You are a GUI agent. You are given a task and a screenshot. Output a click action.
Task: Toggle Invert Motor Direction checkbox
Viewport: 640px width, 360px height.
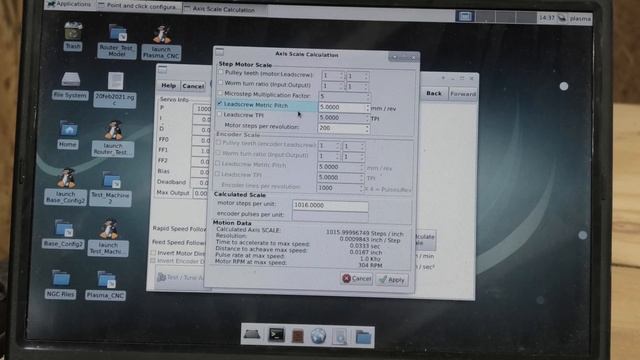click(154, 253)
